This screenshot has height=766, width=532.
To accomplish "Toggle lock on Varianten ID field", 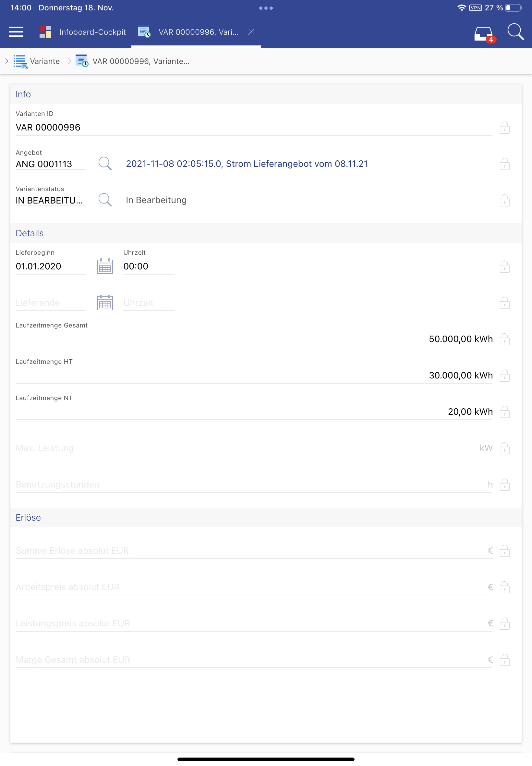I will point(504,128).
